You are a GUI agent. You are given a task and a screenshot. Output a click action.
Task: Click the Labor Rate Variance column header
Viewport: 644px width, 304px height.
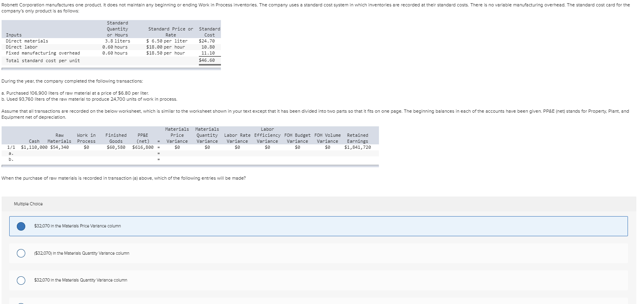(x=237, y=138)
